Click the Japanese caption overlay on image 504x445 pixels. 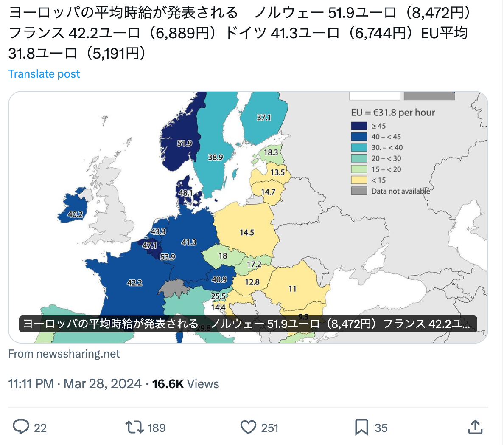click(x=248, y=324)
